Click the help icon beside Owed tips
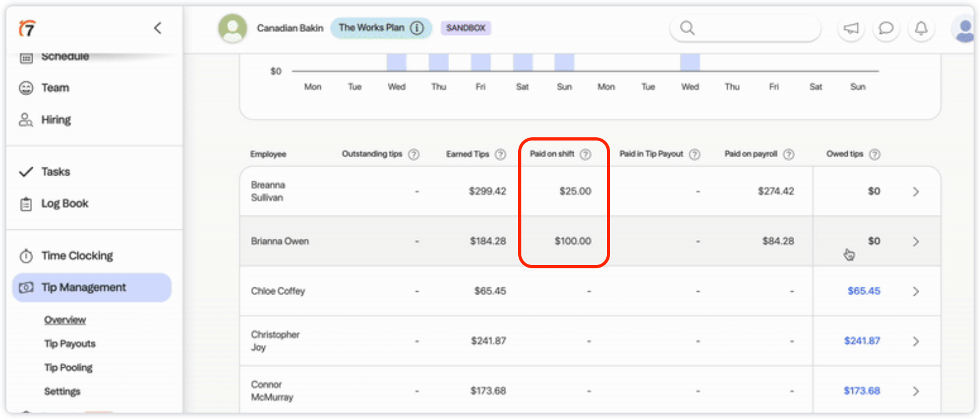 [875, 155]
